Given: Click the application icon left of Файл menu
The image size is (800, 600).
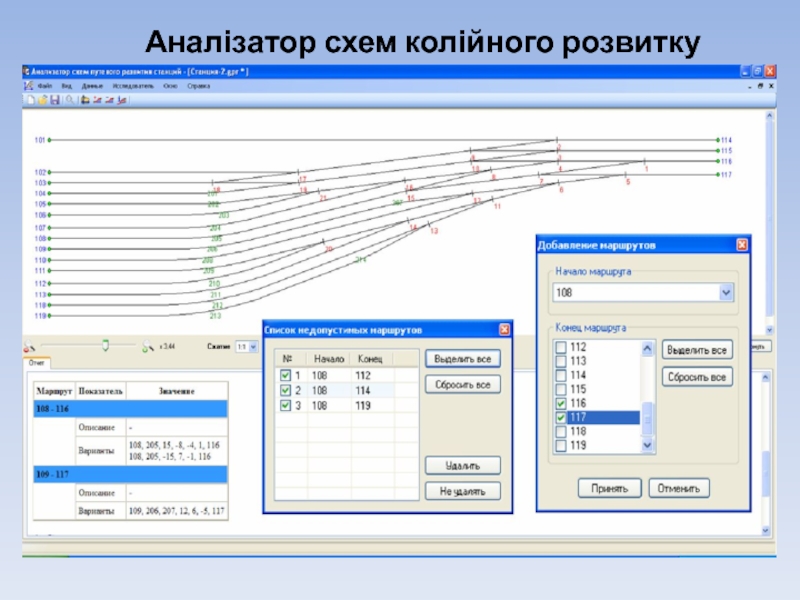Looking at the screenshot, I should click(x=29, y=86).
